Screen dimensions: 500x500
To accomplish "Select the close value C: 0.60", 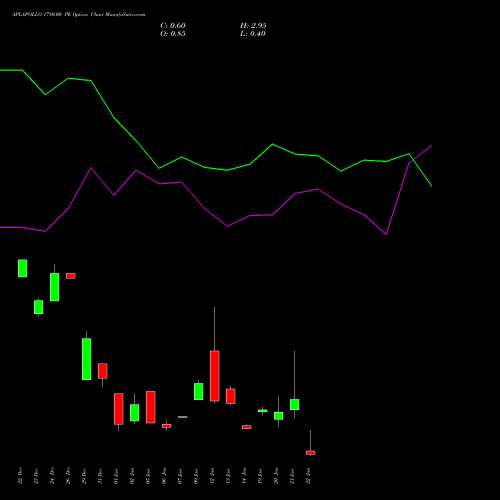I will coord(173,26).
